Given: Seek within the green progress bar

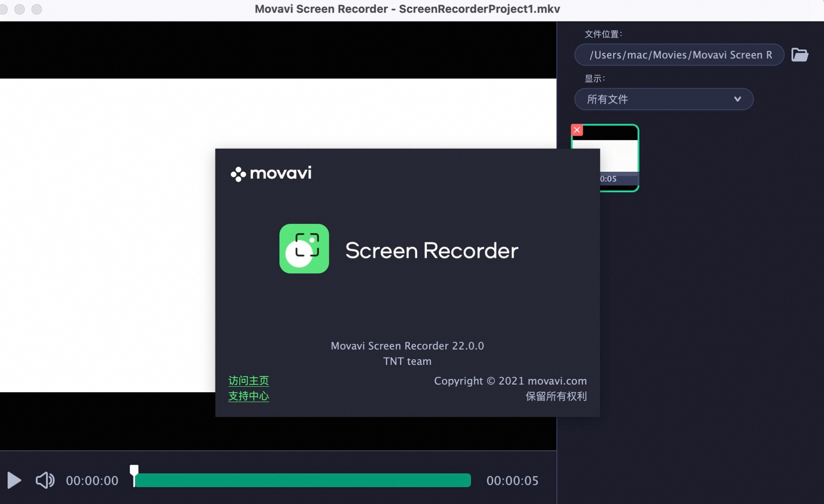Looking at the screenshot, I should (302, 480).
